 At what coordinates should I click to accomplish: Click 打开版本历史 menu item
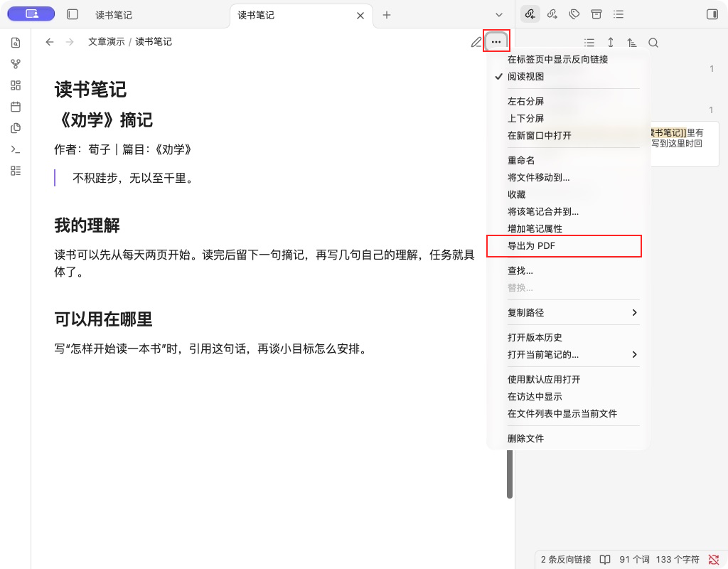[x=564, y=337]
